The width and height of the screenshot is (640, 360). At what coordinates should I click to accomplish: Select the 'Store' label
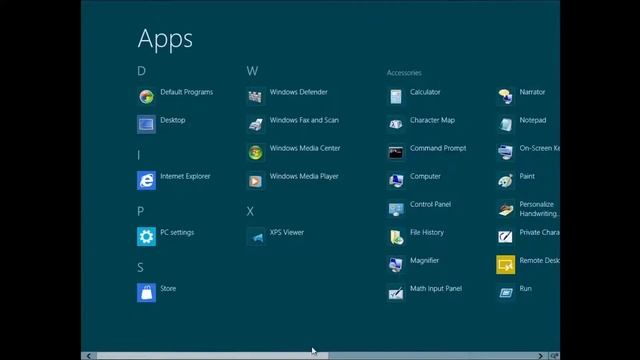coord(168,288)
